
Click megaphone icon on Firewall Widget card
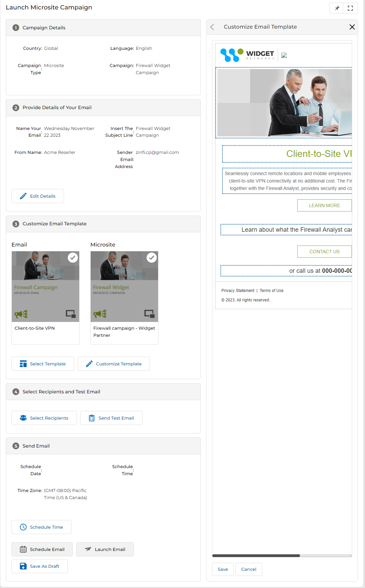pyautogui.click(x=100, y=314)
